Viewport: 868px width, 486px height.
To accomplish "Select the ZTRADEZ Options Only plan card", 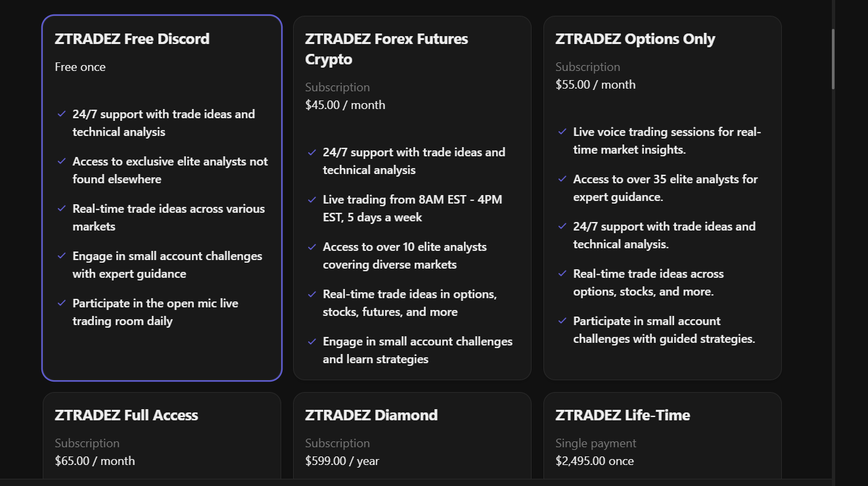I will pyautogui.click(x=662, y=197).
